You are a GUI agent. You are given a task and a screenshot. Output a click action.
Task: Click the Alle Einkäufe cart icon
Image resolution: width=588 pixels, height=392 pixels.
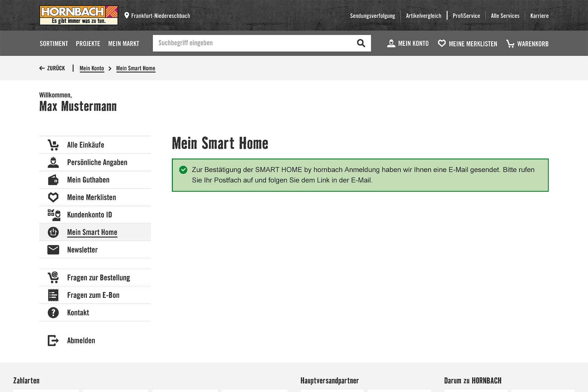(53, 145)
